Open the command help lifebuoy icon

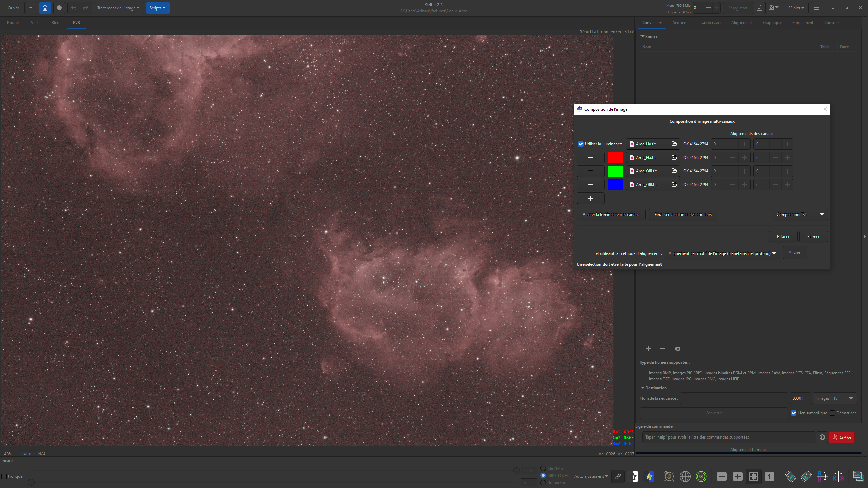(x=822, y=437)
